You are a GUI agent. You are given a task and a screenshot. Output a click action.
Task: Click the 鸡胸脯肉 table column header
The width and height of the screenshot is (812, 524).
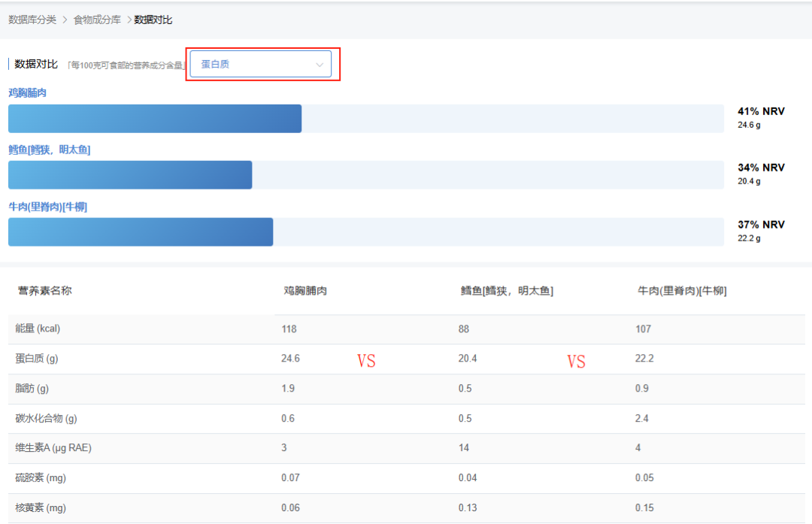[x=305, y=291]
